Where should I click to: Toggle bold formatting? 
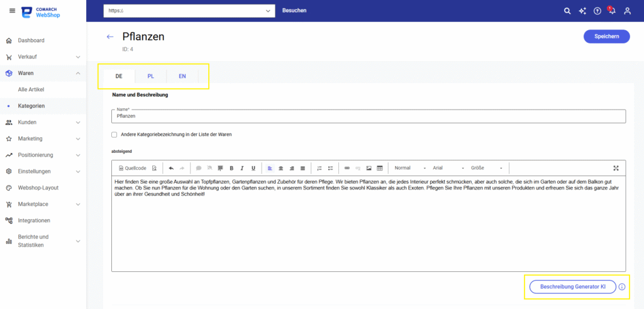[x=231, y=168]
